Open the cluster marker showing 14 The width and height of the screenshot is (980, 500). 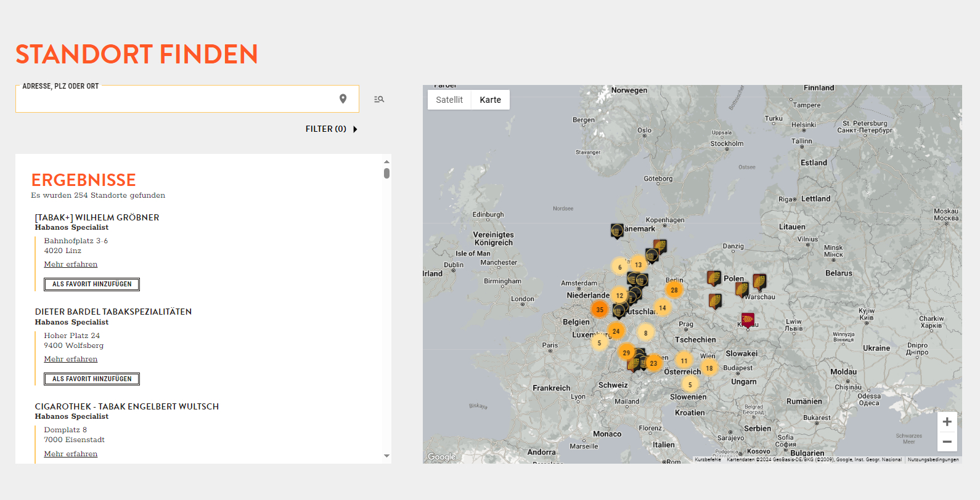(663, 308)
